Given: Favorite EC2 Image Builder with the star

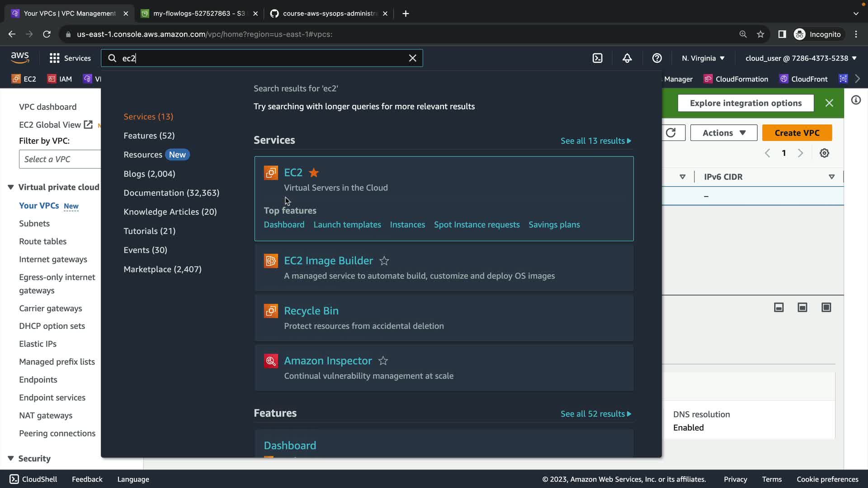Looking at the screenshot, I should 384,261.
